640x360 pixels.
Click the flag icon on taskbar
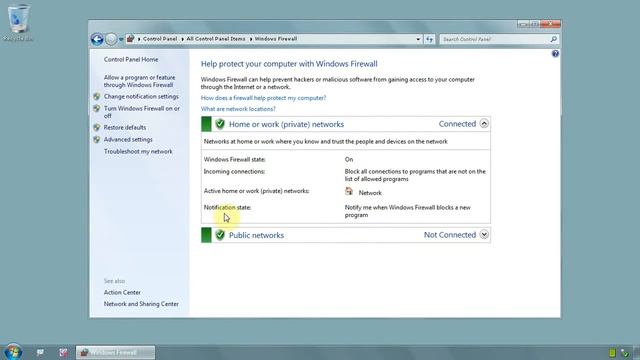[x=40, y=352]
